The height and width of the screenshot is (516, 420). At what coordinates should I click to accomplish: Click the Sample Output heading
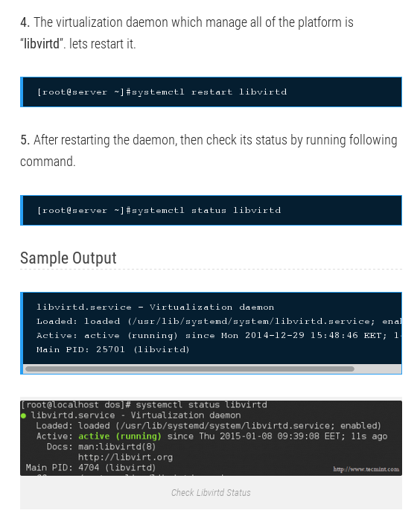point(68,258)
